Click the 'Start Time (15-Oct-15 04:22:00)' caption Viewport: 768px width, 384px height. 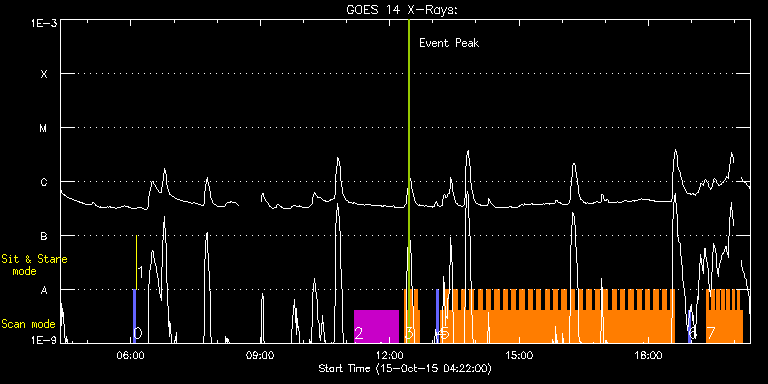point(405,368)
